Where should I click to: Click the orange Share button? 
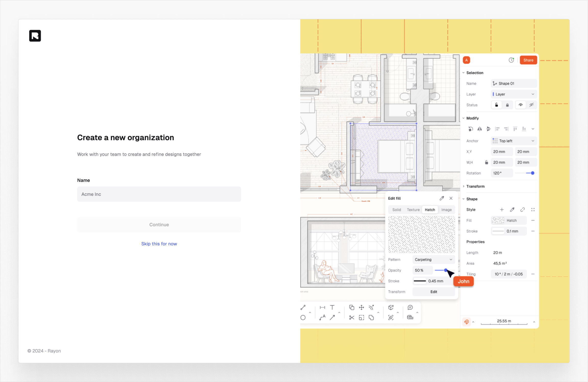coord(528,60)
